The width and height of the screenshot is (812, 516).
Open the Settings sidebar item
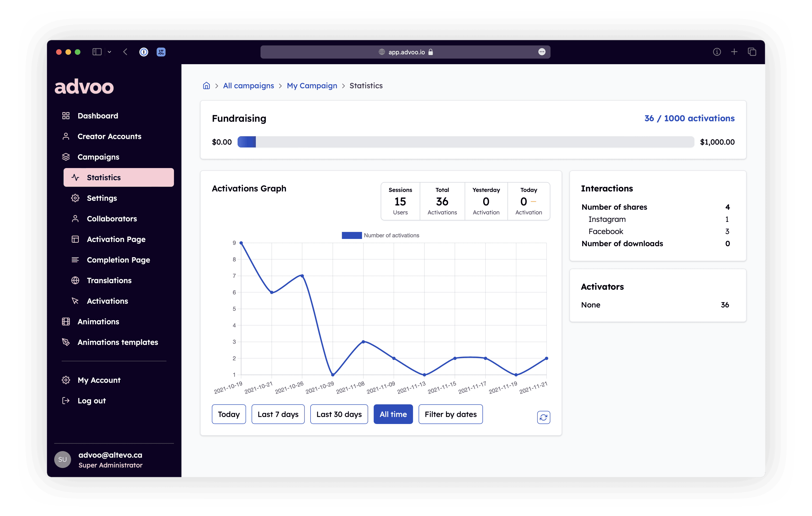point(102,198)
